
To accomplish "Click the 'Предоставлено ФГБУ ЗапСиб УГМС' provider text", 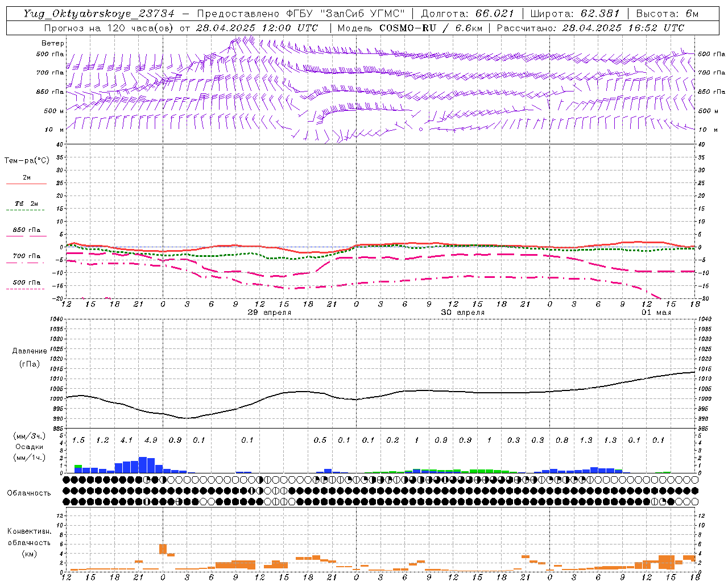I will [x=301, y=14].
